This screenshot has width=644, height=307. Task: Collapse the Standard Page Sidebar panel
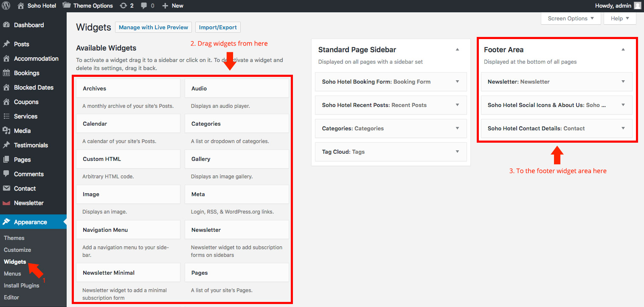click(x=457, y=50)
